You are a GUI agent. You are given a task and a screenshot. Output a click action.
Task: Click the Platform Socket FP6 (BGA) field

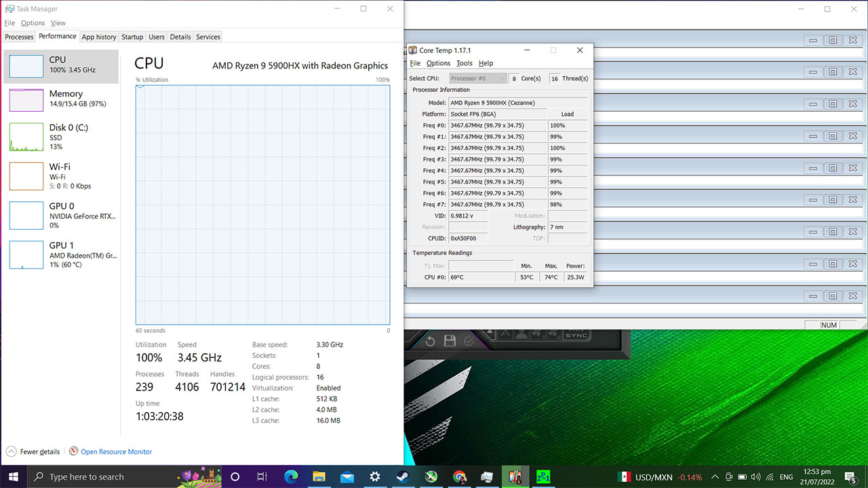pyautogui.click(x=498, y=115)
